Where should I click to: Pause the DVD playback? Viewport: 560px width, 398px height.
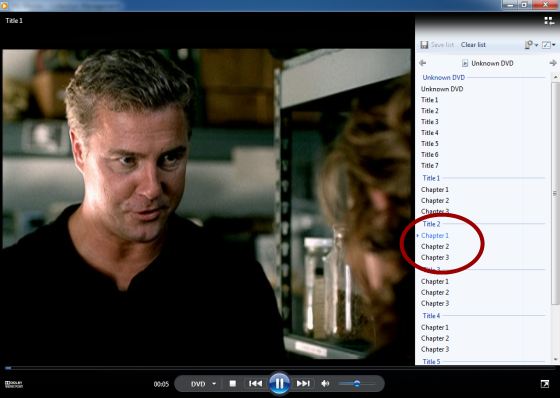click(279, 384)
